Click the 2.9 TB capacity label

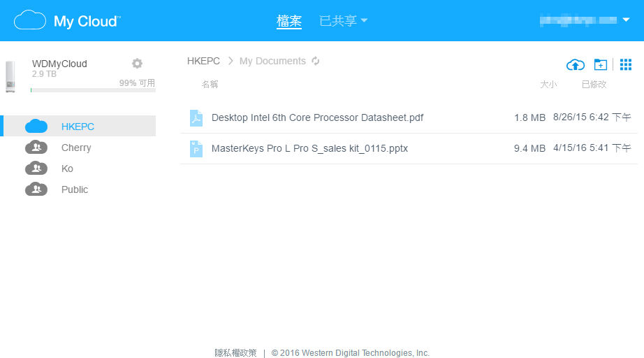point(45,74)
